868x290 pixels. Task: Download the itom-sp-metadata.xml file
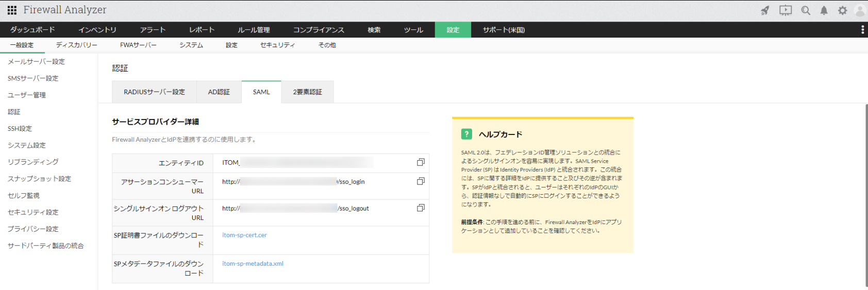[253, 264]
